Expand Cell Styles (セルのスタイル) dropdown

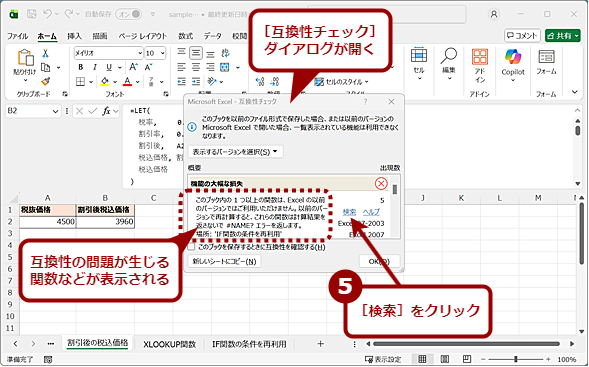pyautogui.click(x=342, y=82)
